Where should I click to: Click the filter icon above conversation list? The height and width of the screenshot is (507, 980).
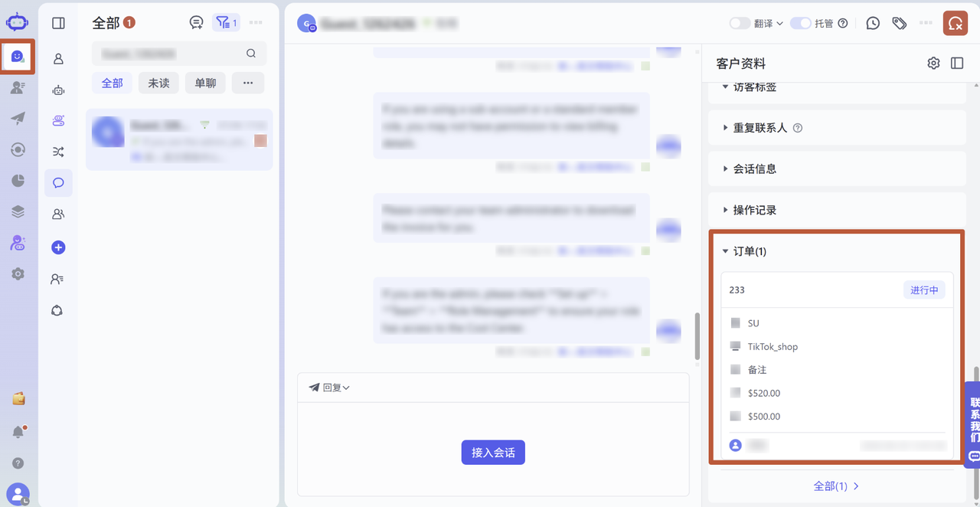pos(226,23)
